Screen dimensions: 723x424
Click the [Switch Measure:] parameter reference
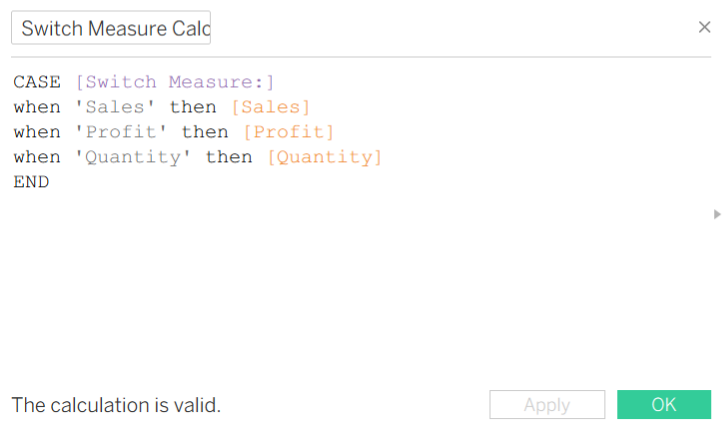174,81
